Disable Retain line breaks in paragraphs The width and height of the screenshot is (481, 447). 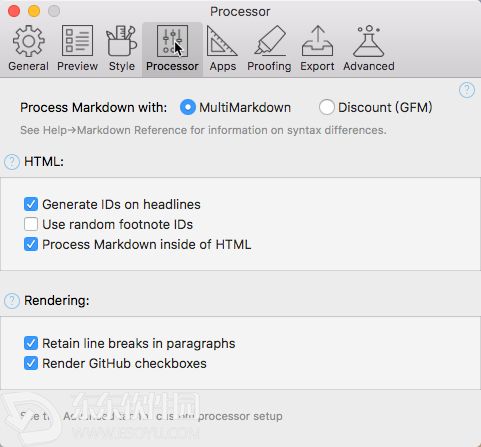(31, 343)
